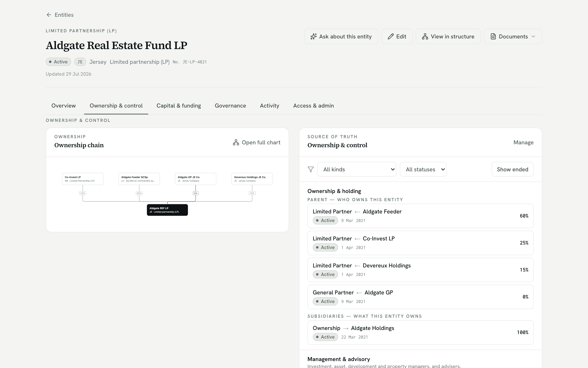Click the 15% label in ownership chart
588x368 pixels.
[x=252, y=193]
